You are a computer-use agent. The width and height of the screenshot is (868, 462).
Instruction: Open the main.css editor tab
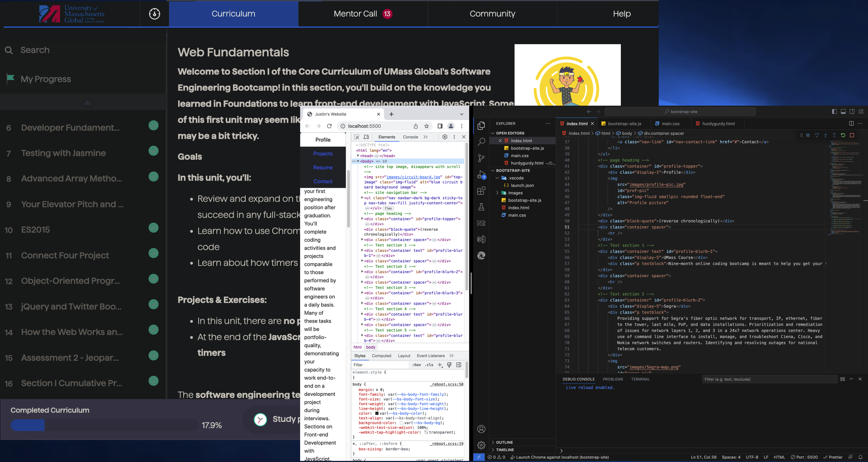point(670,124)
